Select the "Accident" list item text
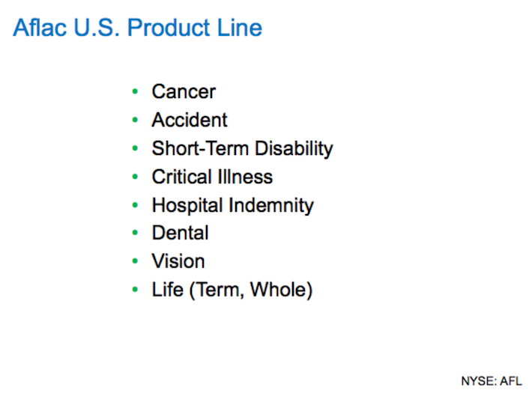The image size is (532, 396). 190,120
